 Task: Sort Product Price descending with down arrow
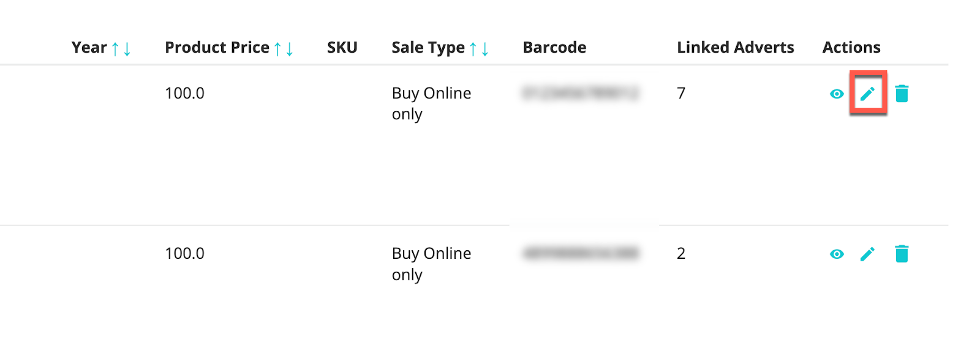coord(289,49)
